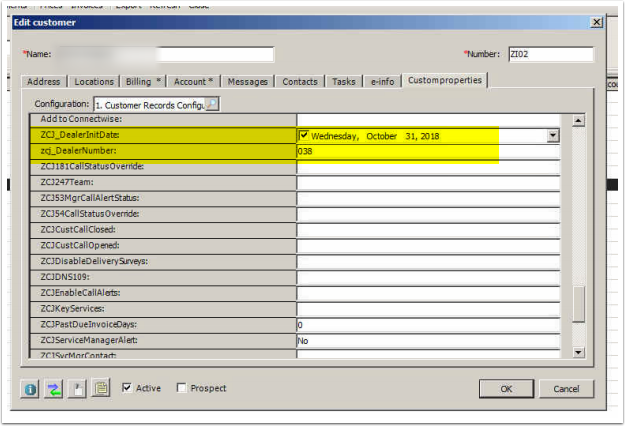Toggle the Active checkbox

[127, 387]
